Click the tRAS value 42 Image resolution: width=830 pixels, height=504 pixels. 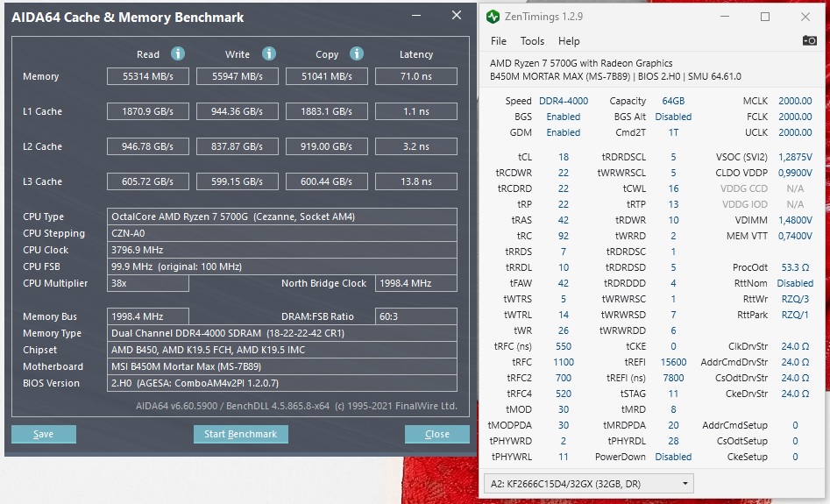(x=564, y=220)
